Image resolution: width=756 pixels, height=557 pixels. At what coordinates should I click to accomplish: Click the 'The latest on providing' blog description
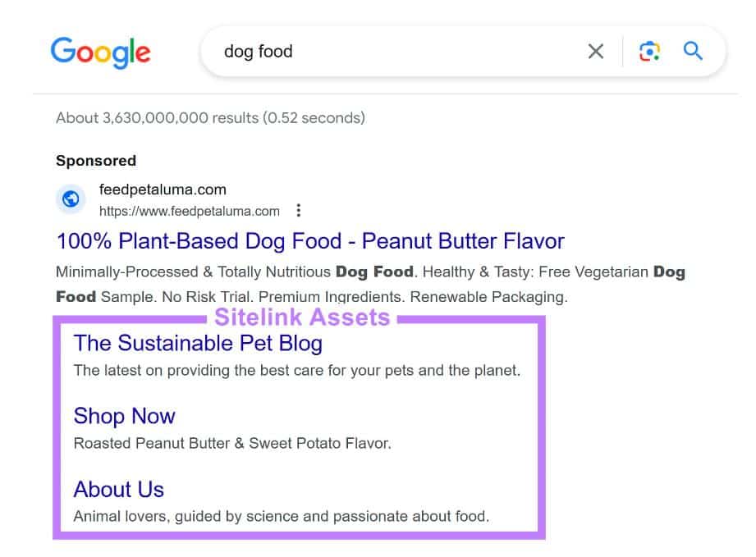point(297,371)
